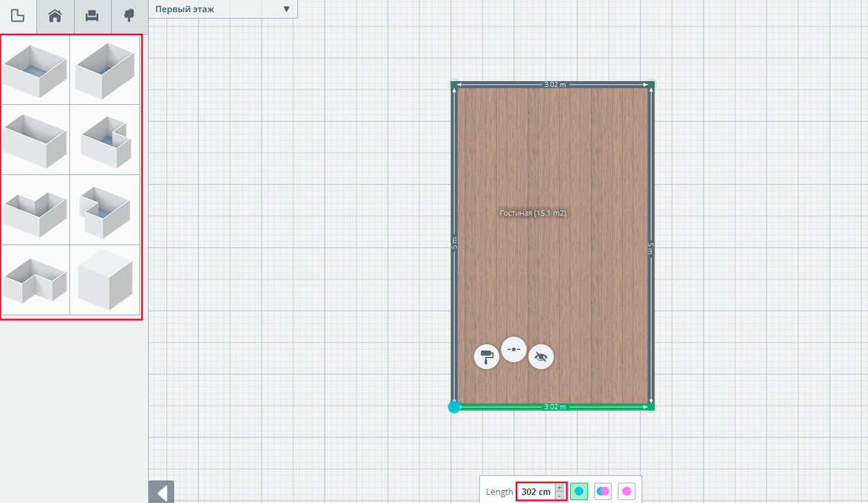The width and height of the screenshot is (868, 503).
Task: Open the Rooms shapes tab
Action: pyautogui.click(x=18, y=16)
